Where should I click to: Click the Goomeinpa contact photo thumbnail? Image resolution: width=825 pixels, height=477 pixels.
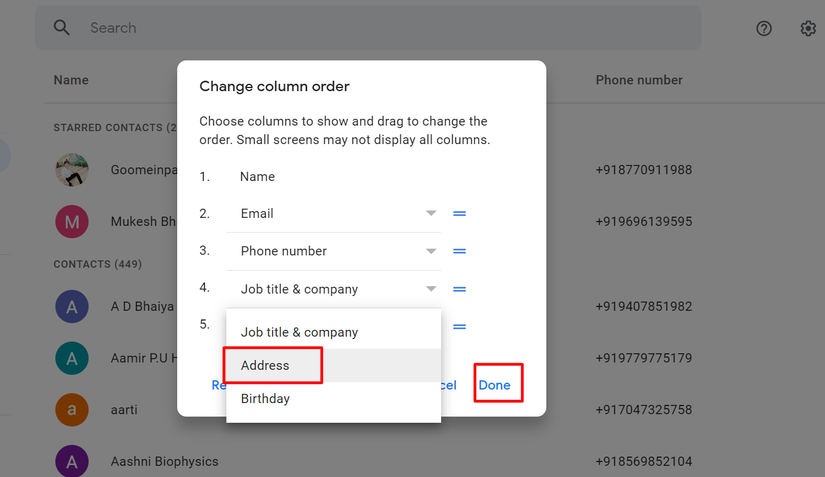72,170
